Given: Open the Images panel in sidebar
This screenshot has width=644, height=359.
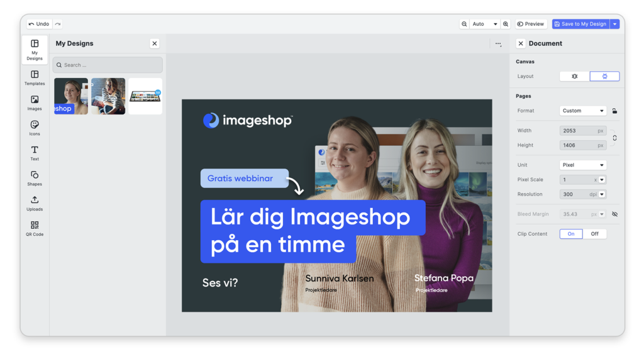Looking at the screenshot, I should [x=35, y=102].
